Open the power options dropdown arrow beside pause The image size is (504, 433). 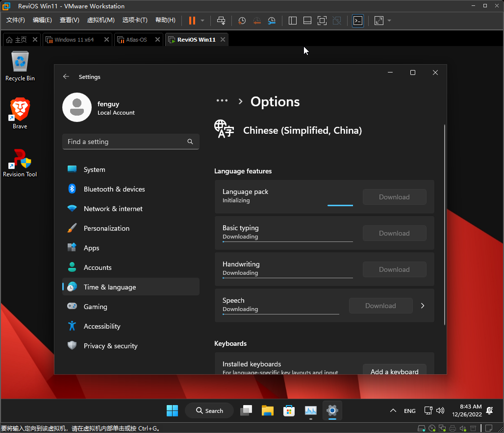202,21
